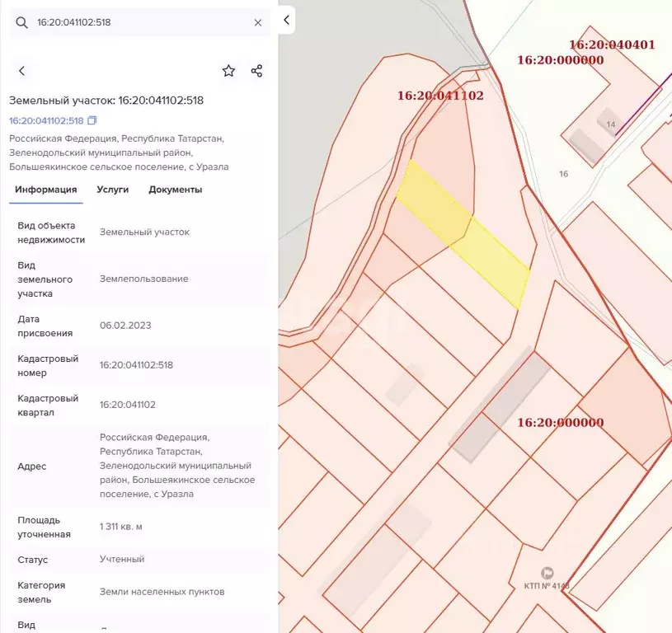Click building number 14 on the map
The height and width of the screenshot is (633, 672).
click(610, 124)
